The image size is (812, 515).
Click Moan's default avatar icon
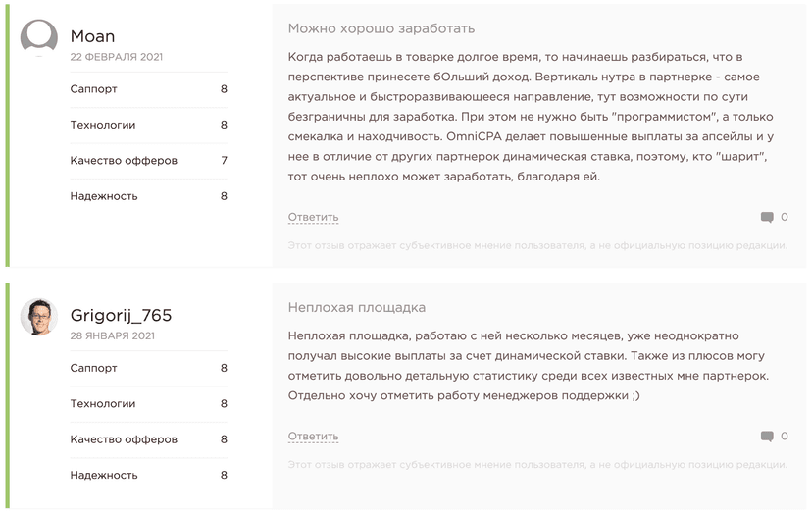pos(39,38)
